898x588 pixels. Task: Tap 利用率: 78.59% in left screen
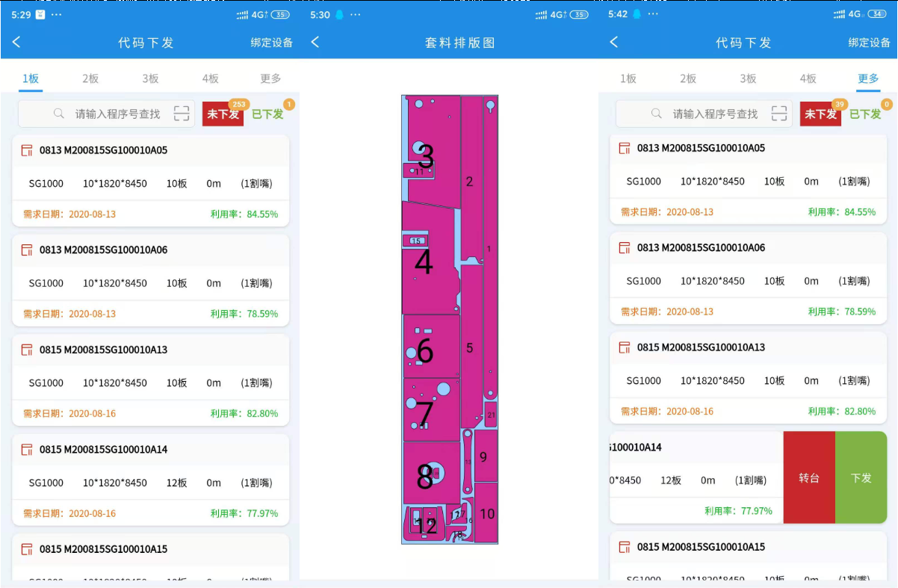tap(244, 314)
